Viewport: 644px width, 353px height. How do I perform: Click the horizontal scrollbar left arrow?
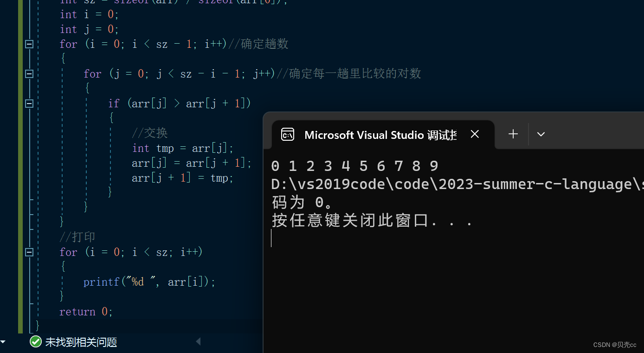point(198,342)
